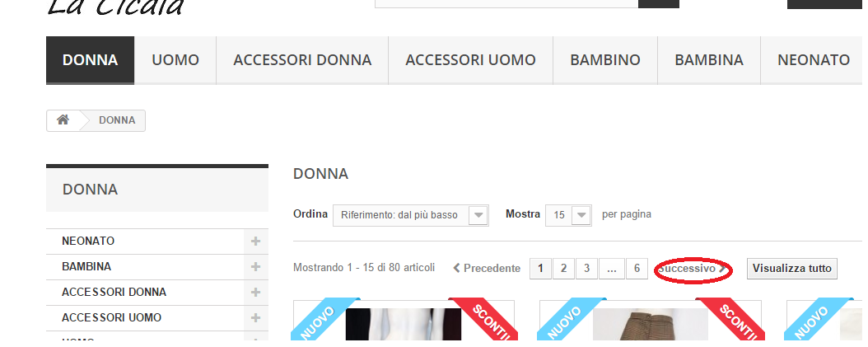Select the BAMBINO navigation tab
The image size is (868, 347).
tap(605, 60)
